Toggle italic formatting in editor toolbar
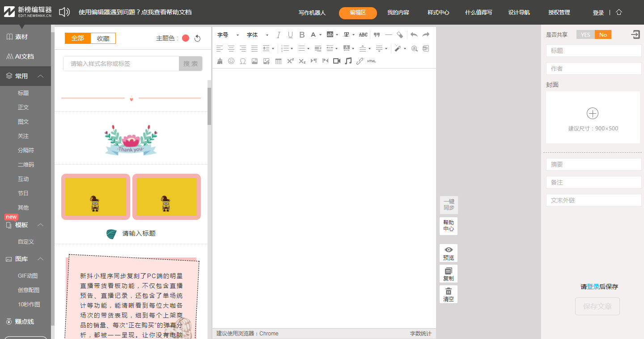This screenshot has height=339, width=644. click(279, 35)
